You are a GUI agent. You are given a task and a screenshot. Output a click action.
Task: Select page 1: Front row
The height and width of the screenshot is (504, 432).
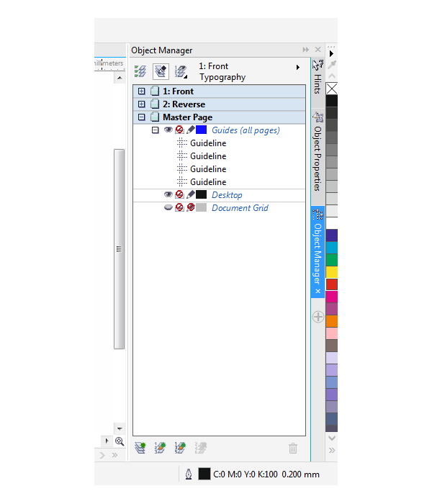tap(219, 91)
